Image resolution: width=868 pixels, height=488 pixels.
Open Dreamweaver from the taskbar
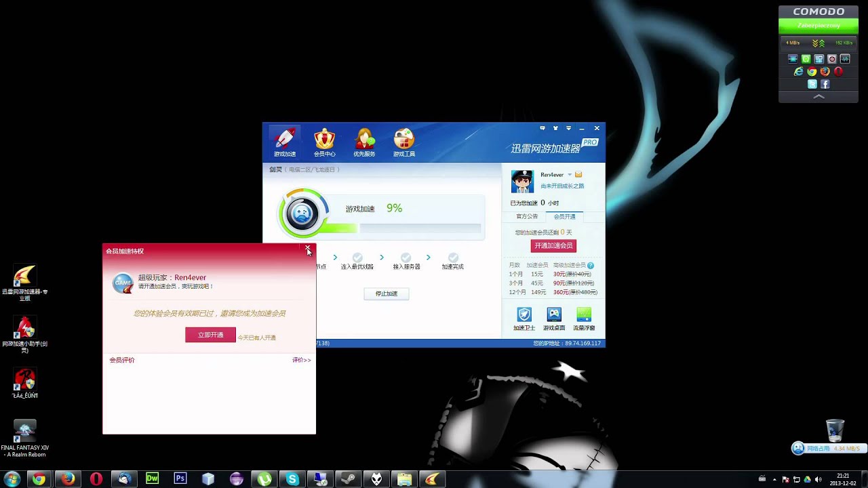pyautogui.click(x=152, y=479)
